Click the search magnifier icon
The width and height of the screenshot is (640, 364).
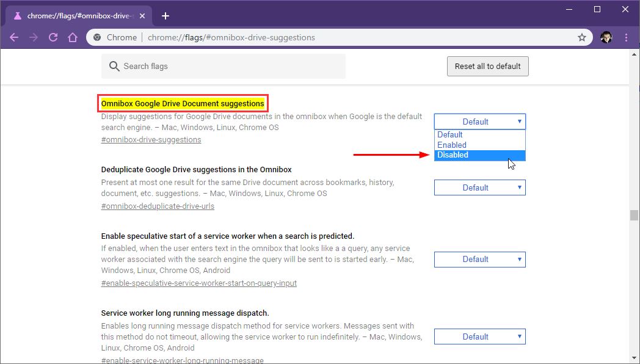point(114,66)
